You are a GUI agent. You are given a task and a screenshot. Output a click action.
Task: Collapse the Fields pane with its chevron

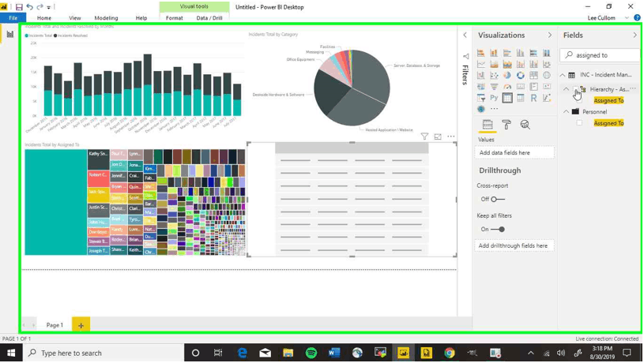point(635,36)
